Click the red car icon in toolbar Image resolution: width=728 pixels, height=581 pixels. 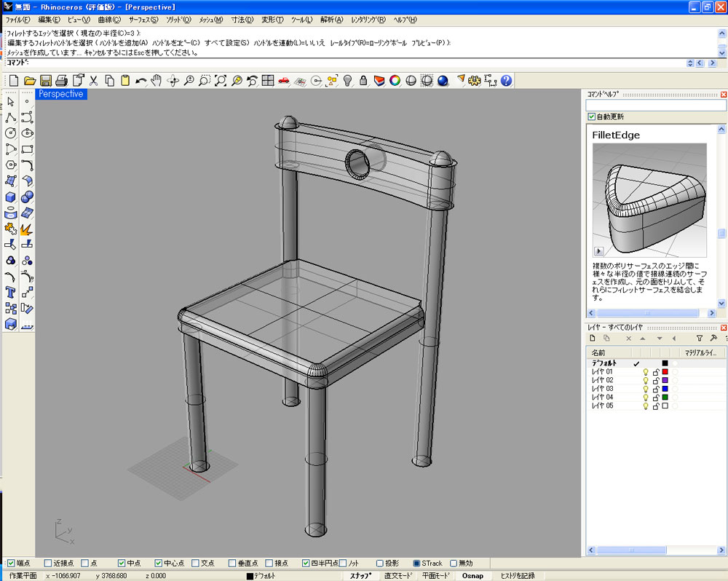[284, 81]
